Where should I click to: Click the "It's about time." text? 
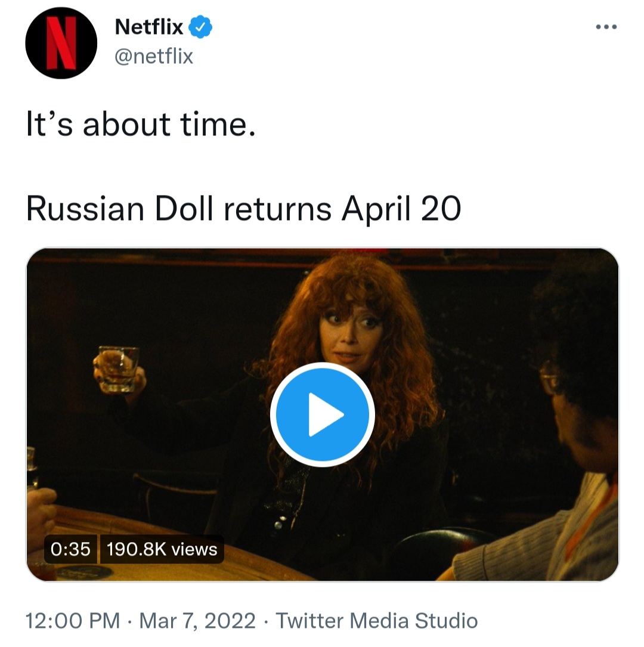pyautogui.click(x=141, y=126)
